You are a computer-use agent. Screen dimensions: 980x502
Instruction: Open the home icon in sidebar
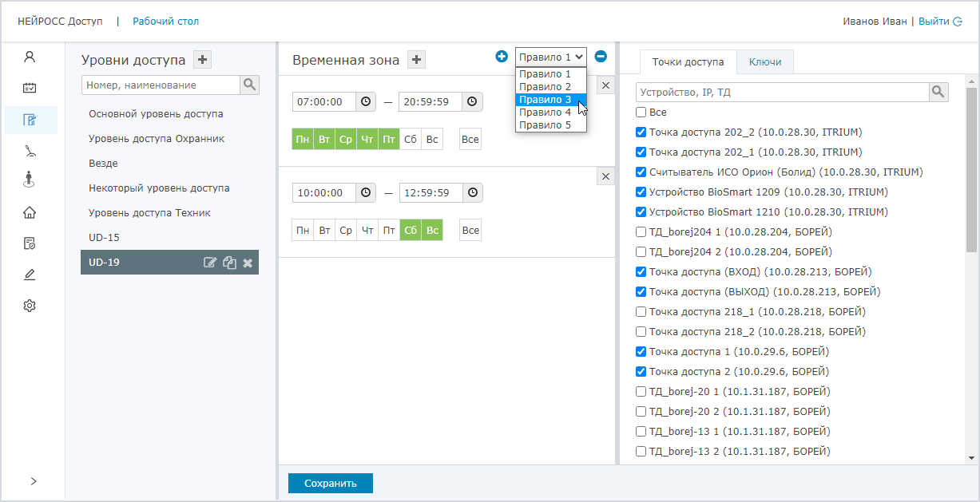coord(30,212)
